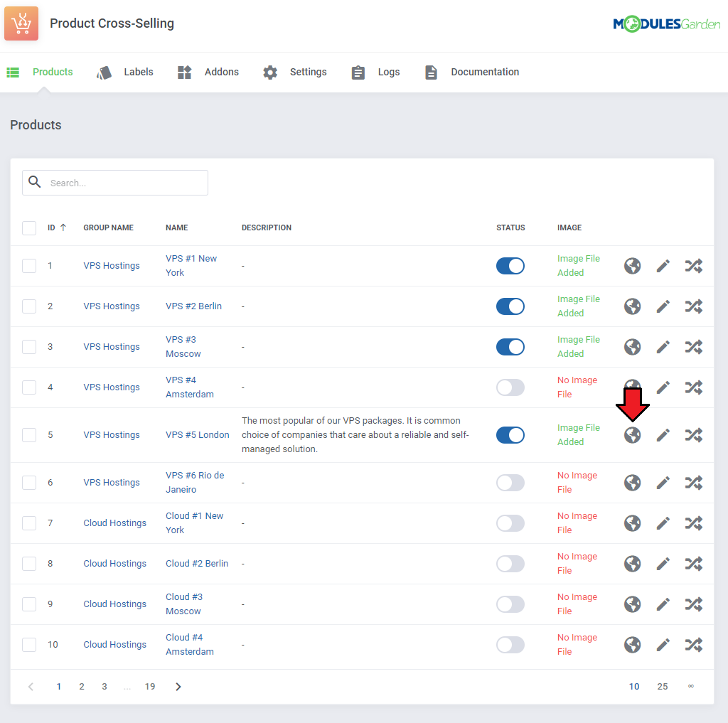The image size is (728, 723).
Task: Go to page 2 of products
Action: click(82, 686)
